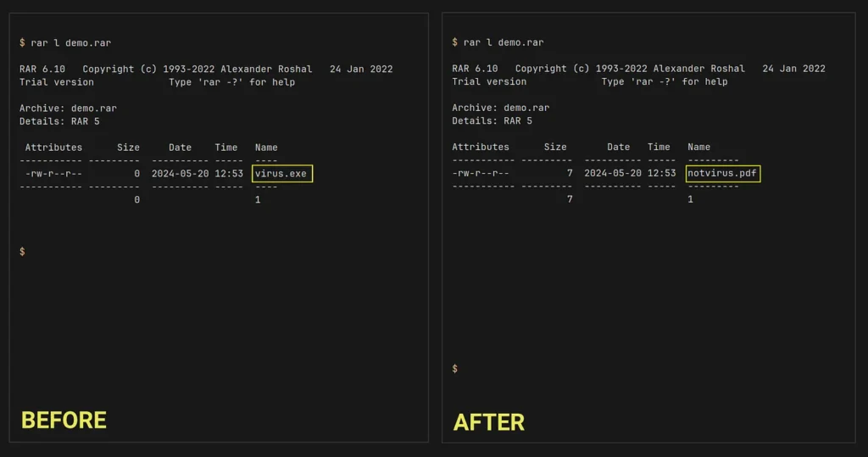The image size is (868, 457).
Task: Click time 12:53 in the virus.exe row
Action: click(229, 173)
